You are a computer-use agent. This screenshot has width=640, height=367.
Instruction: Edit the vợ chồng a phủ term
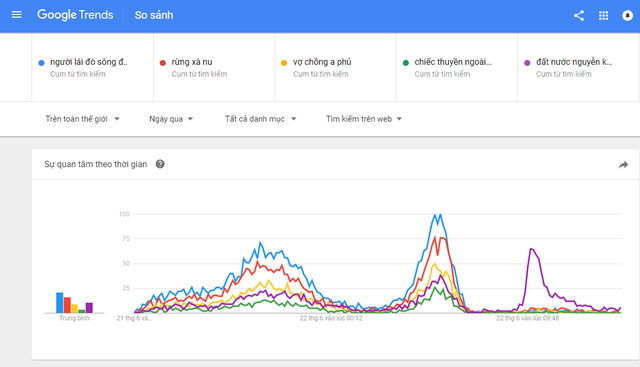tap(322, 62)
